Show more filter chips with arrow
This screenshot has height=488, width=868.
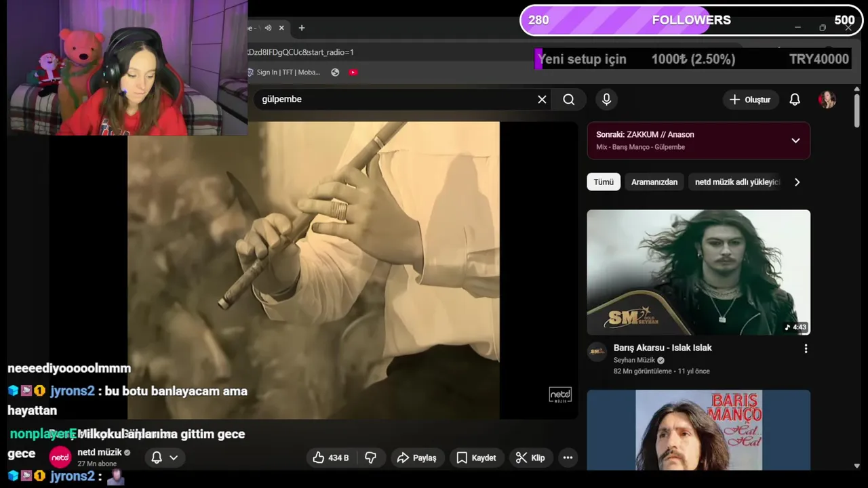pyautogui.click(x=797, y=182)
